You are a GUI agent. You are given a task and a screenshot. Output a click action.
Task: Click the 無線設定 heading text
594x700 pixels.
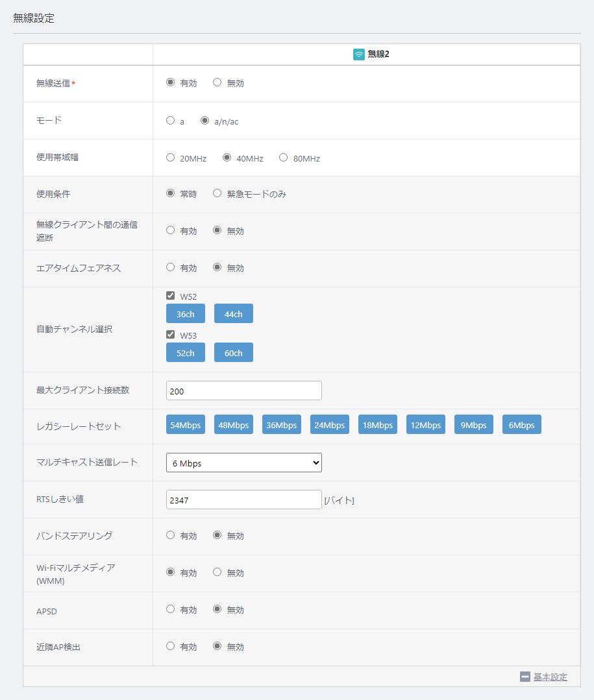(x=34, y=18)
